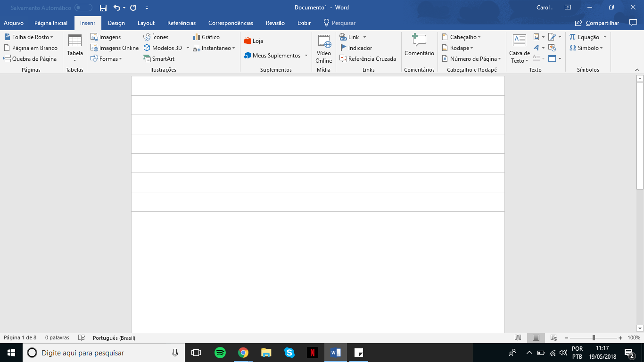Switch to Web Layout view
Screen dimensions: 644x362
[x=554, y=337]
